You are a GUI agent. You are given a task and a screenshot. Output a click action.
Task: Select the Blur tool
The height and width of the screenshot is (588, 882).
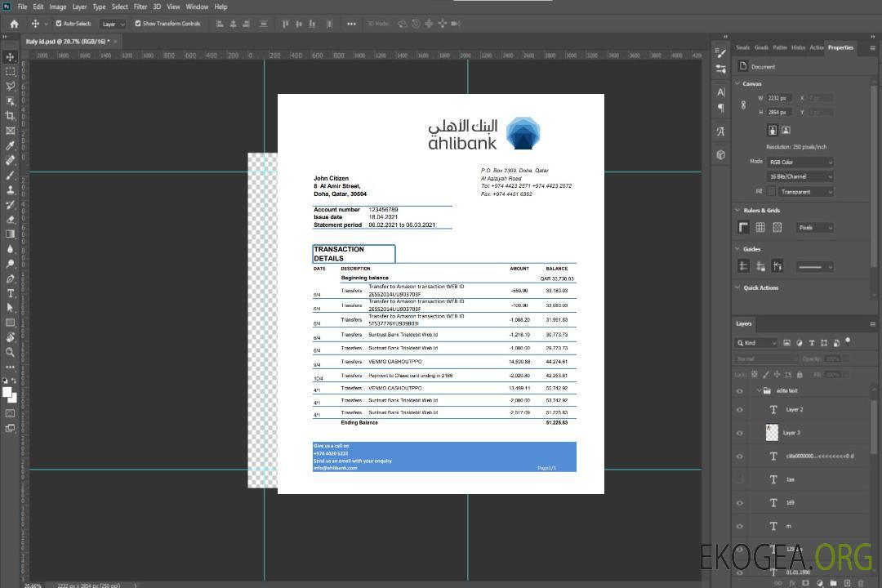[10, 249]
